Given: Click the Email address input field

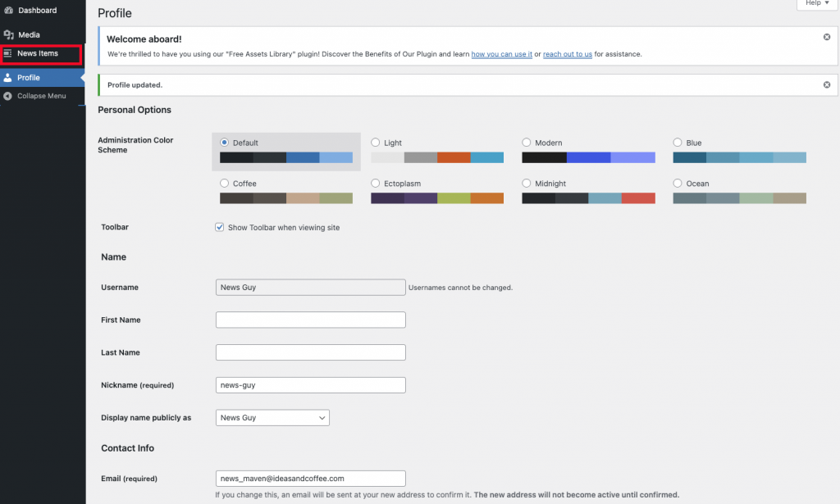Looking at the screenshot, I should click(x=310, y=479).
